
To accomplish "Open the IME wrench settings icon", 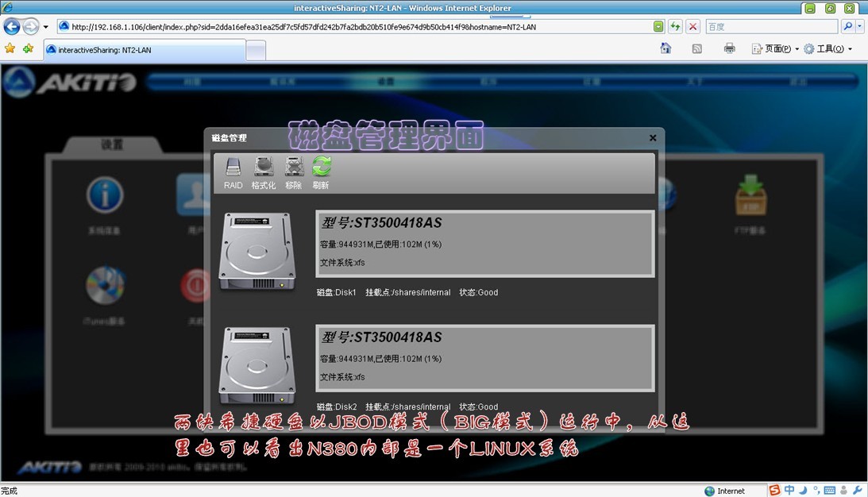I will [858, 491].
